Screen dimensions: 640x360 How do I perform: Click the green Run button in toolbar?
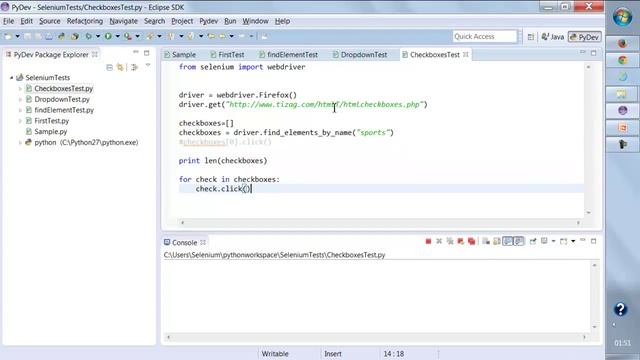point(108,37)
